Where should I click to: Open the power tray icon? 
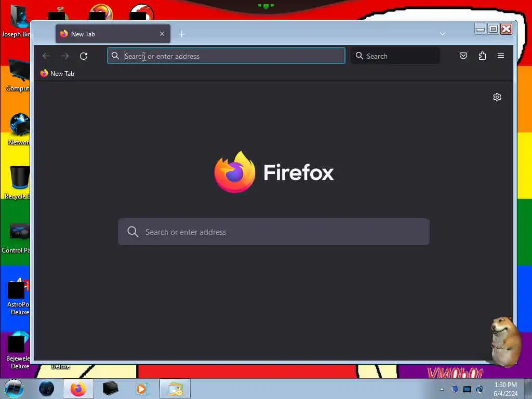click(480, 389)
